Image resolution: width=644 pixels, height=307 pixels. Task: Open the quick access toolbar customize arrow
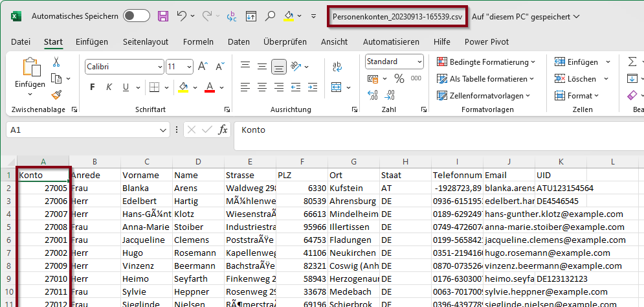click(x=314, y=16)
